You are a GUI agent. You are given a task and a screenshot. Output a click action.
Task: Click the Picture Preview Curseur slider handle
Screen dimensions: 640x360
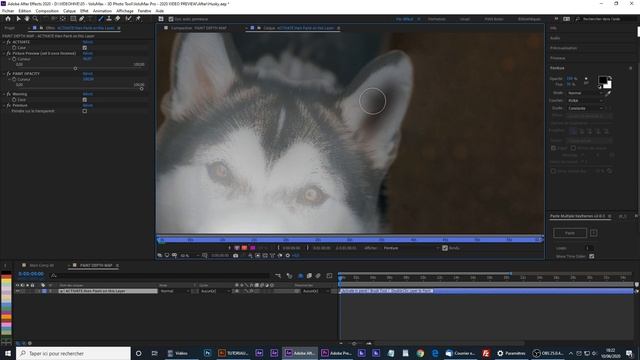tap(76, 69)
